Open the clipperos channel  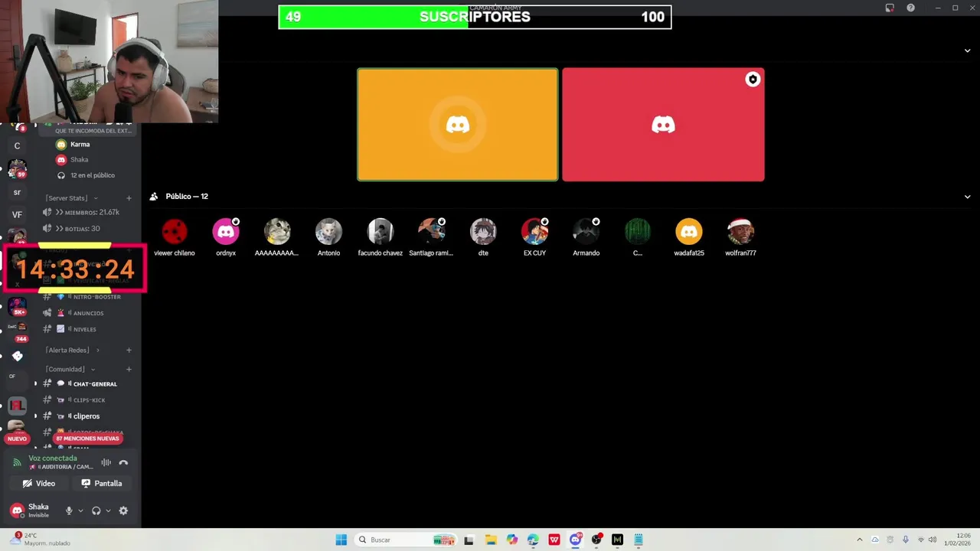click(x=86, y=416)
